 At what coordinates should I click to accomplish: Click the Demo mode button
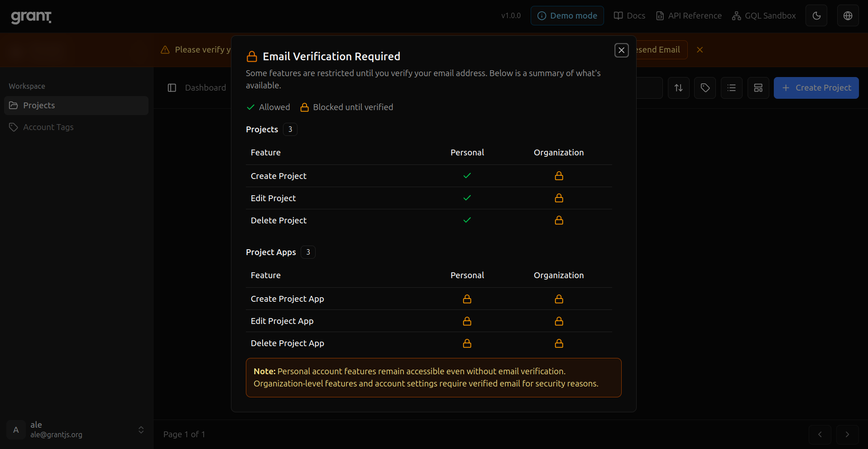(x=567, y=16)
